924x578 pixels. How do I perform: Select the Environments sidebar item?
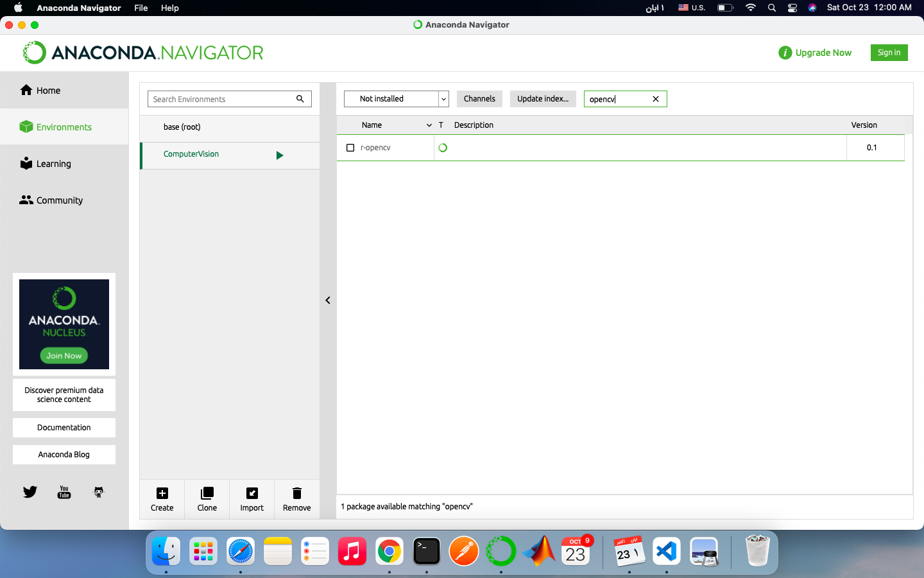64,127
